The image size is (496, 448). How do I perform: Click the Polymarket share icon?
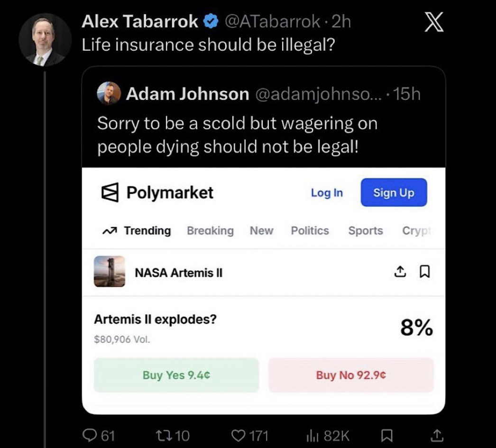tap(400, 272)
